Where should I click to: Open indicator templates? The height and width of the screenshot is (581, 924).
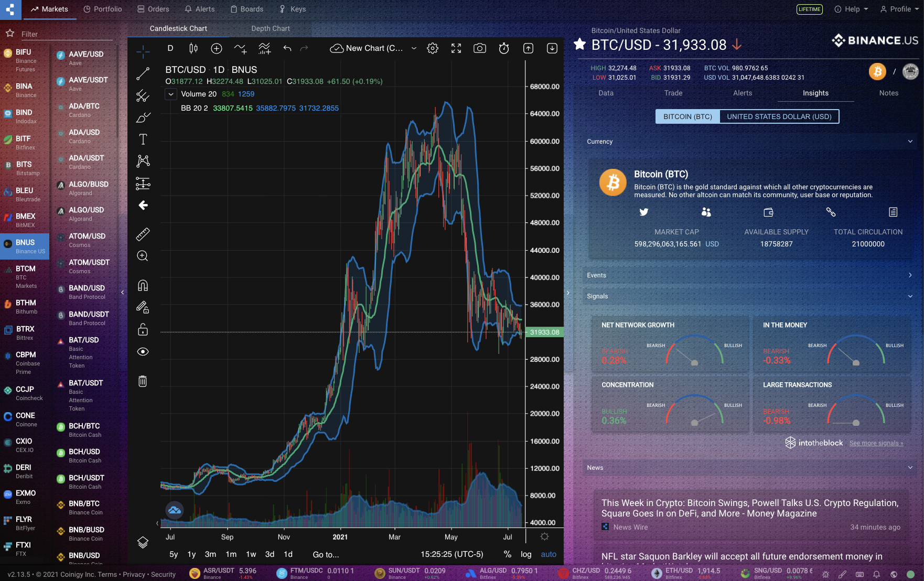click(x=264, y=48)
